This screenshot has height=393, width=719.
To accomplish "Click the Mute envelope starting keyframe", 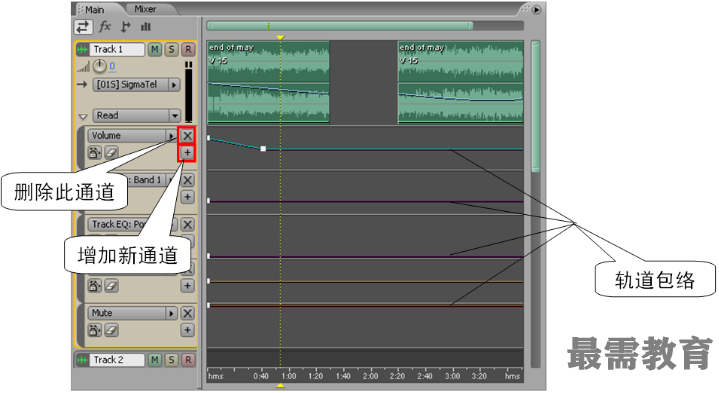I will coord(209,305).
